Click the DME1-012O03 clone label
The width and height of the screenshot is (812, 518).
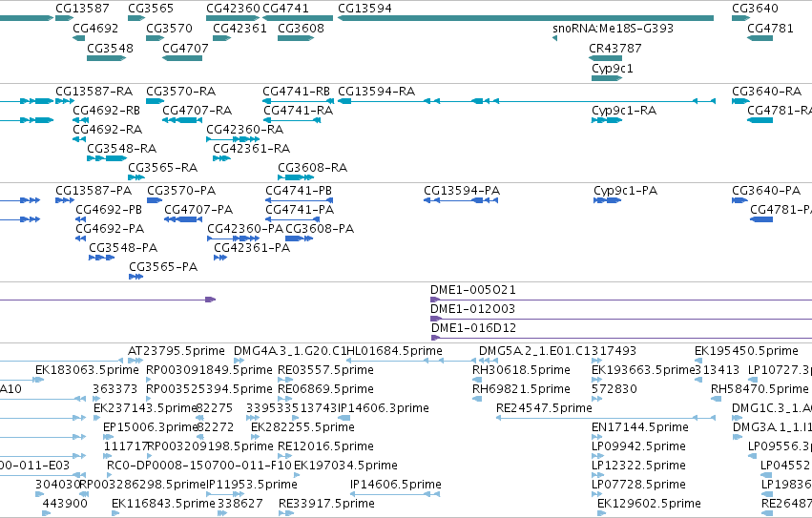473,309
